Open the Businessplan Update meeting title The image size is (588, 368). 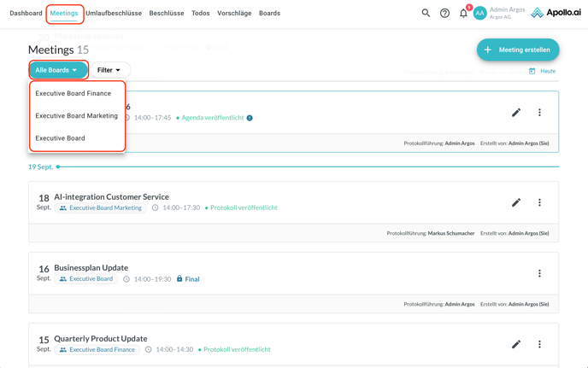[x=91, y=268]
